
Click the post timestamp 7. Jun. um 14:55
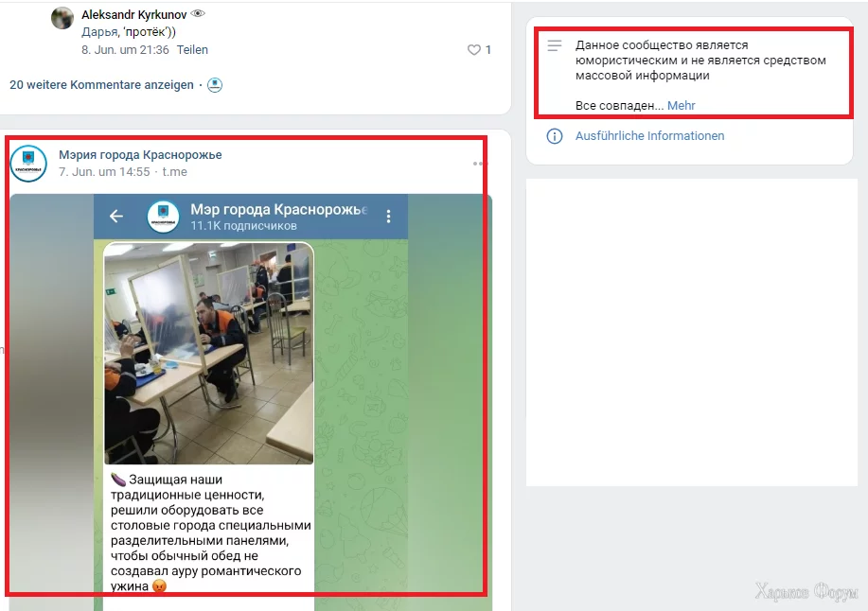coord(104,172)
